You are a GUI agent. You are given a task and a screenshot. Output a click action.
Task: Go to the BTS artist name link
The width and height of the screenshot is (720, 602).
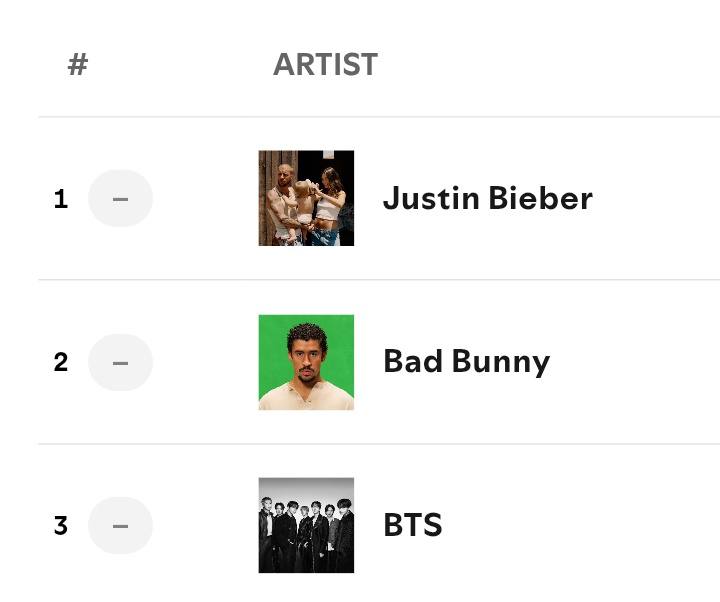click(x=412, y=525)
